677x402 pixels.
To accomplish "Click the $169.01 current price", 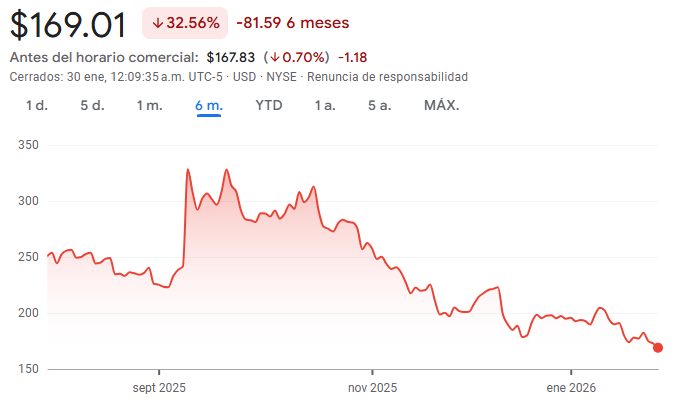I will [x=69, y=23].
